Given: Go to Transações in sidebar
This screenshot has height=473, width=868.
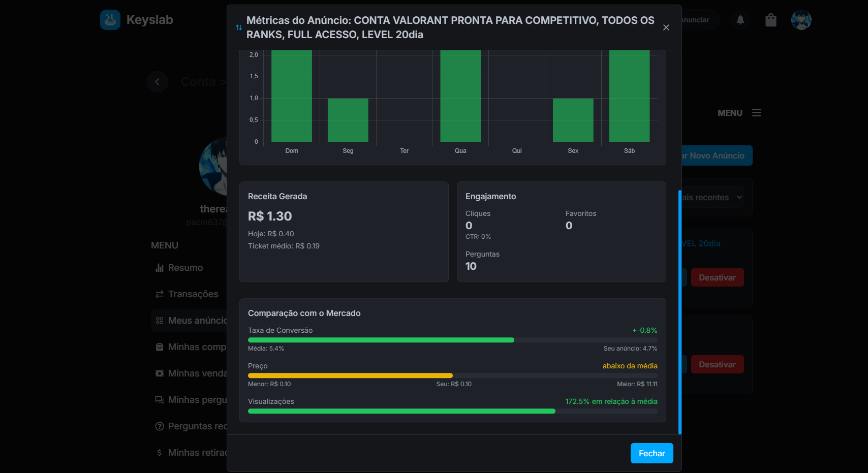Looking at the screenshot, I should pyautogui.click(x=193, y=294).
